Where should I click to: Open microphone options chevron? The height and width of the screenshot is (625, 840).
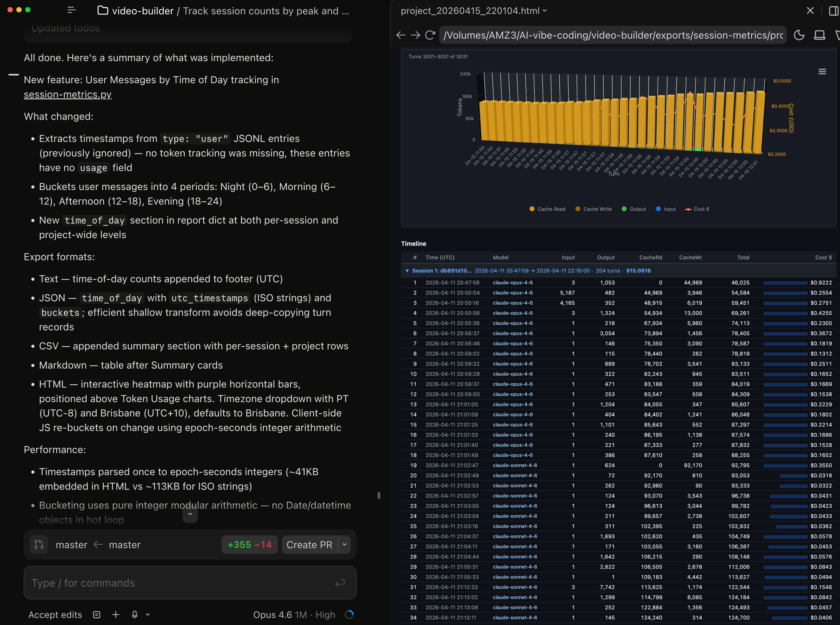click(x=148, y=614)
